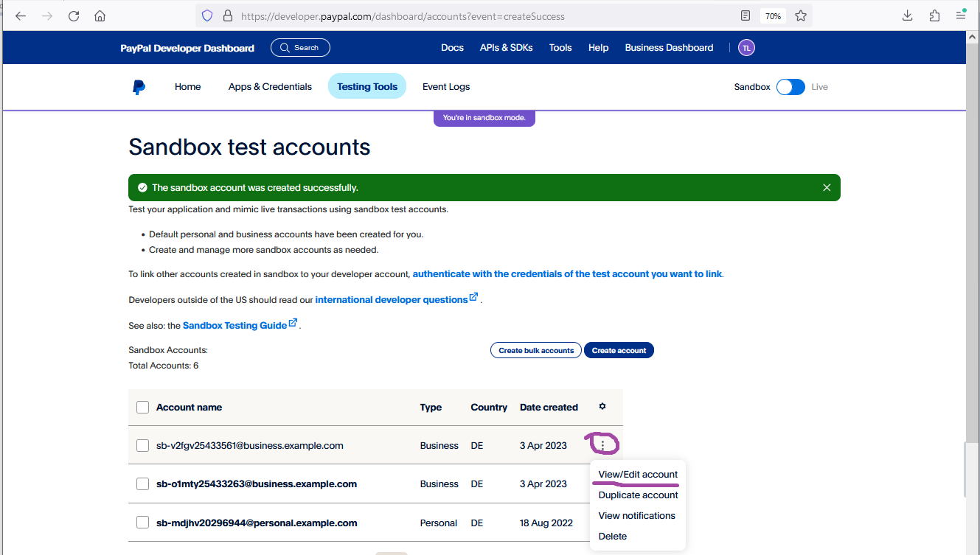Go to browser home page icon
Viewport: 980px width, 555px height.
pos(100,16)
